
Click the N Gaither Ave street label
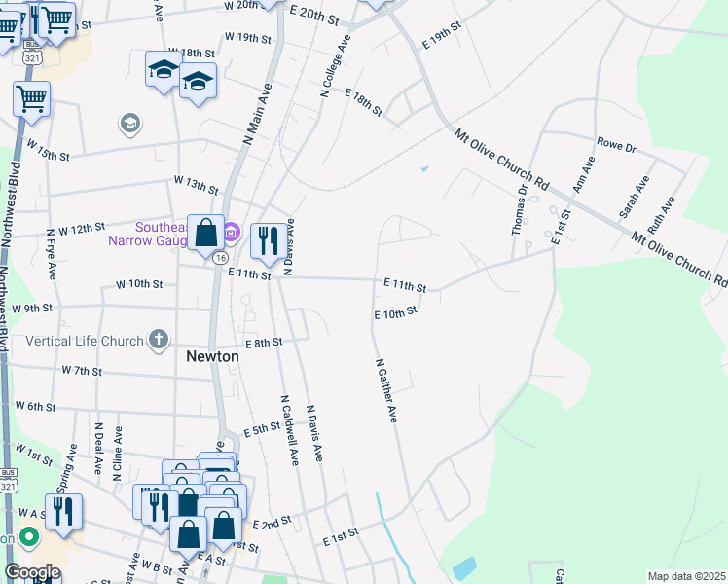pos(386,390)
